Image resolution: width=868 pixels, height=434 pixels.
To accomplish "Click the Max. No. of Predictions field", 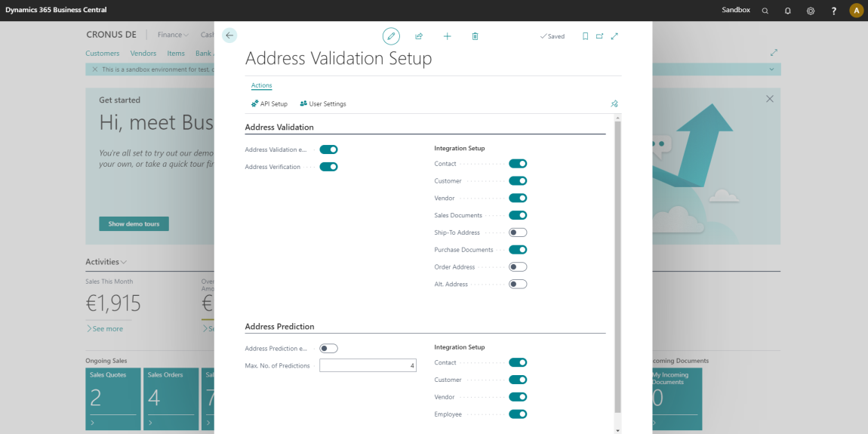I will tap(368, 365).
